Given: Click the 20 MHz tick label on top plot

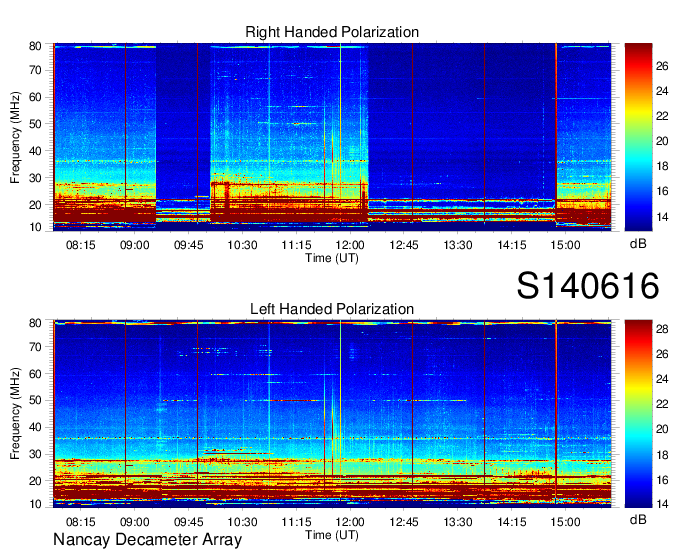Looking at the screenshot, I should pos(35,205).
